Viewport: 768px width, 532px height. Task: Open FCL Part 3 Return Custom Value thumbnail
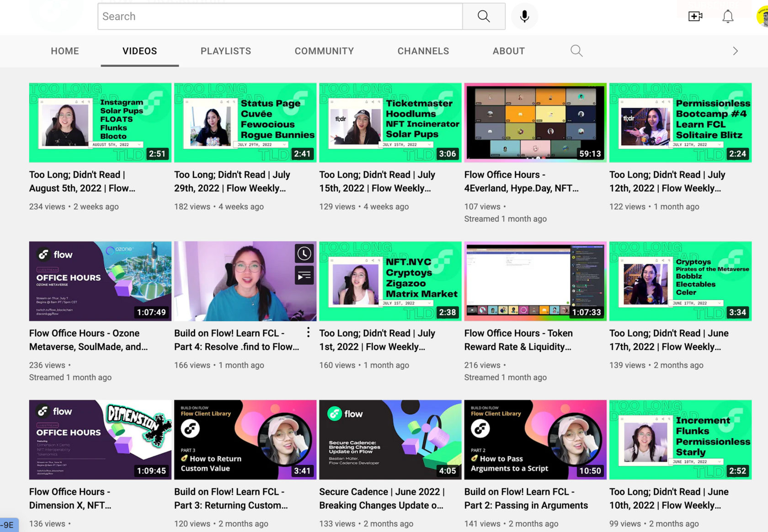245,440
